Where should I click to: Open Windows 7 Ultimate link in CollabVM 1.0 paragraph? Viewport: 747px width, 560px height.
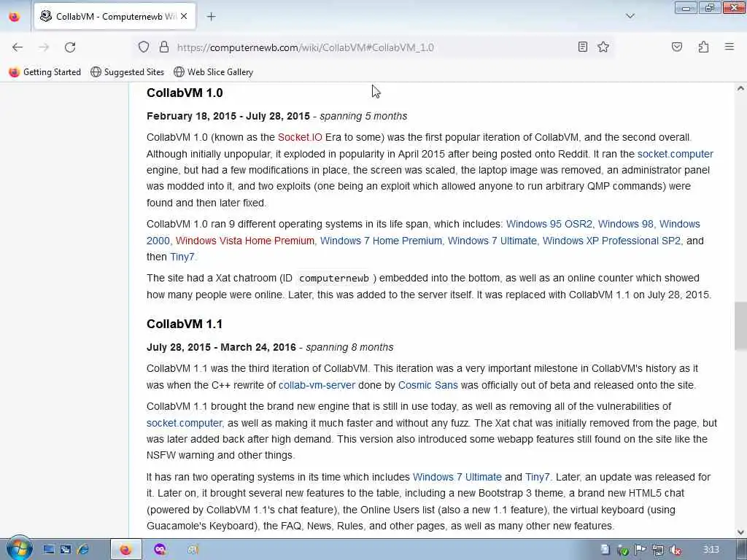pos(492,241)
